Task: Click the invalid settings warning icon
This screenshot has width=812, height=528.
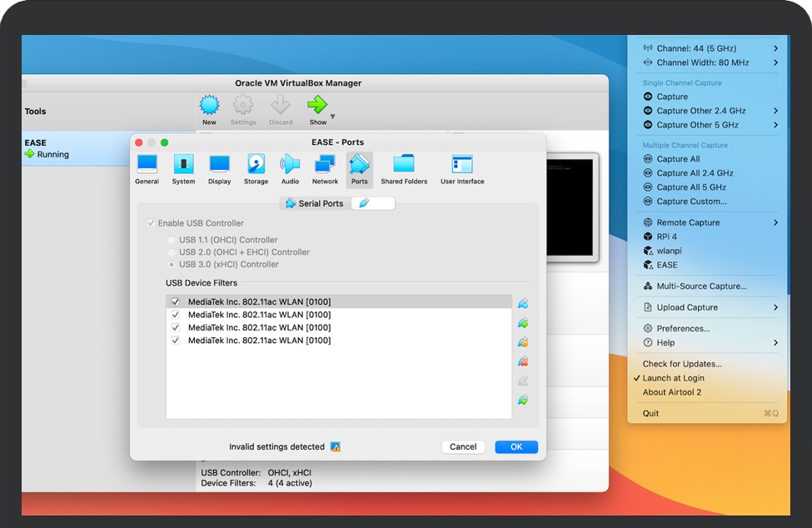Action: pos(335,447)
